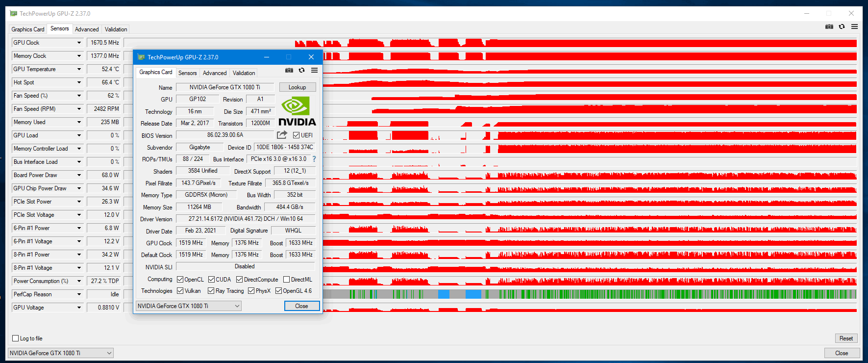
Task: Toggle the Vulkan checkbox
Action: [180, 291]
